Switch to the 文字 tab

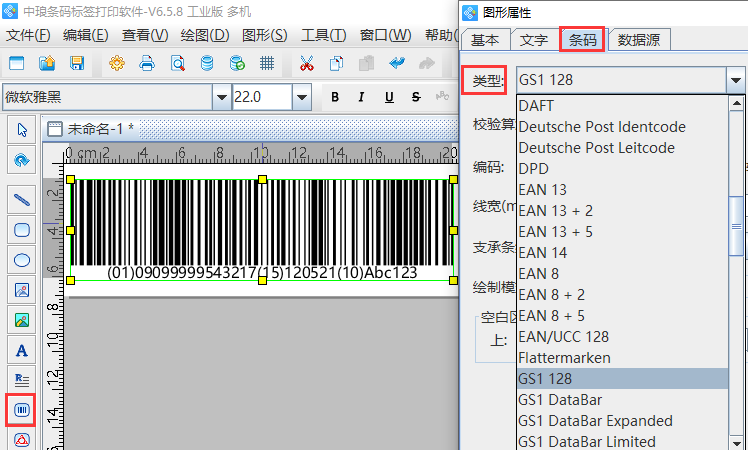click(x=533, y=40)
